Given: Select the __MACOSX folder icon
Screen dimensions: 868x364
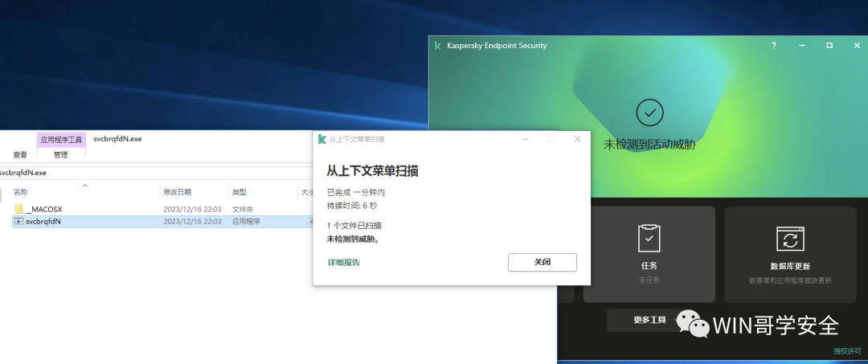Looking at the screenshot, I should tap(18, 209).
